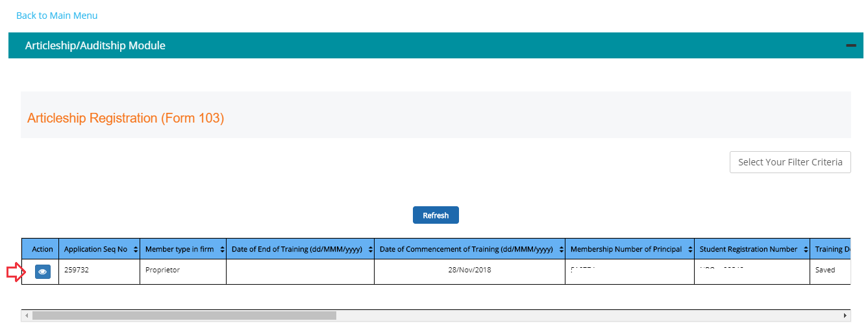This screenshot has width=868, height=334.
Task: Click the Action column header
Action: click(x=42, y=250)
